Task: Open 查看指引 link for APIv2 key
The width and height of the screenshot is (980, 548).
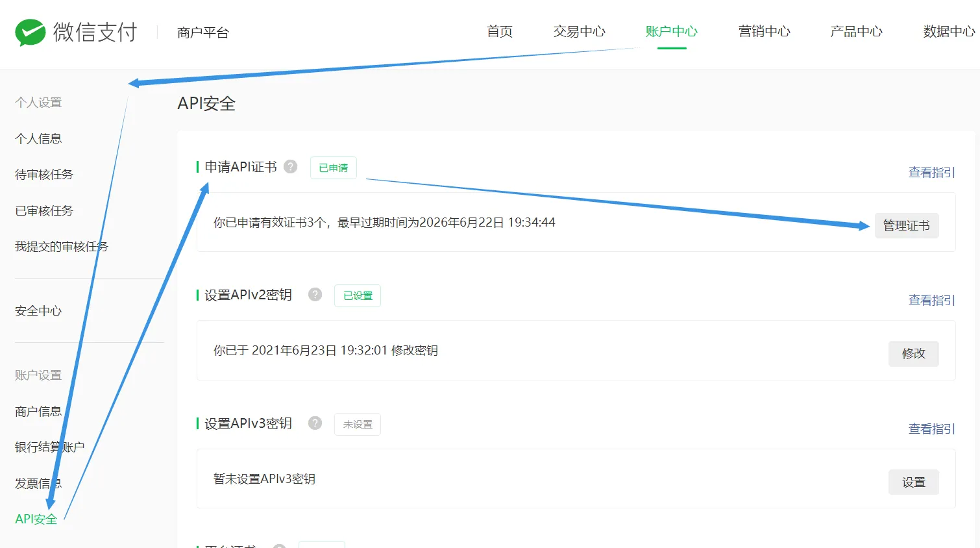Action: [x=931, y=300]
